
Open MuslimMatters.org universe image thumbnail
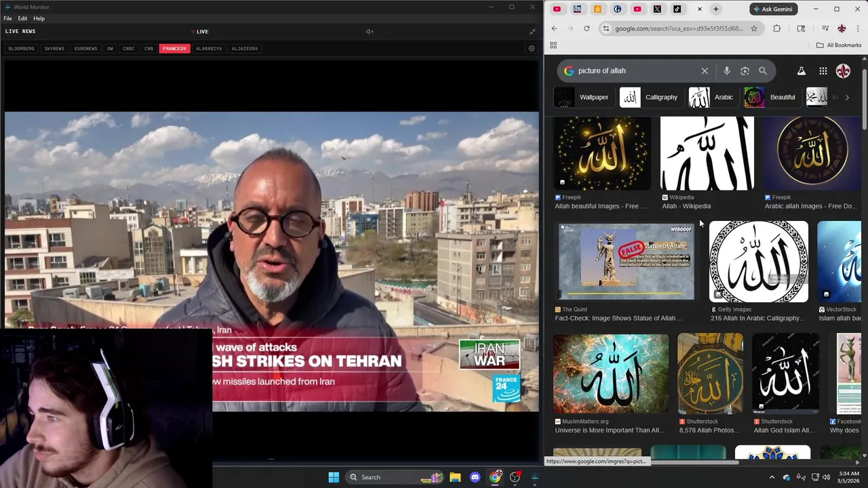pos(611,374)
